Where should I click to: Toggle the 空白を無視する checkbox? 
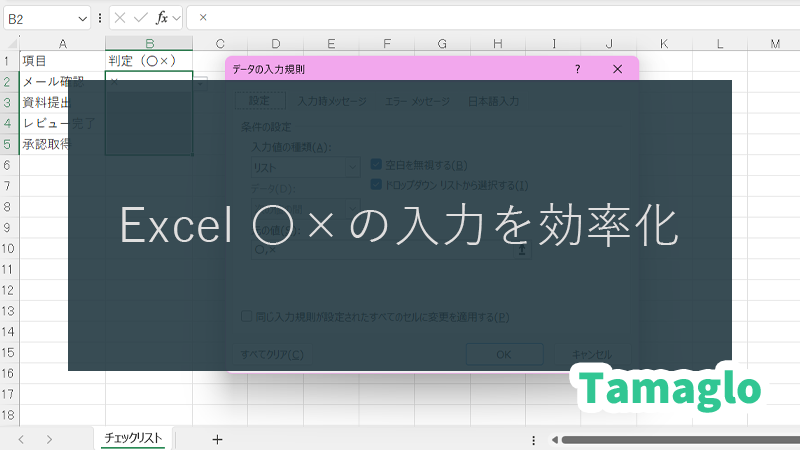(x=377, y=165)
